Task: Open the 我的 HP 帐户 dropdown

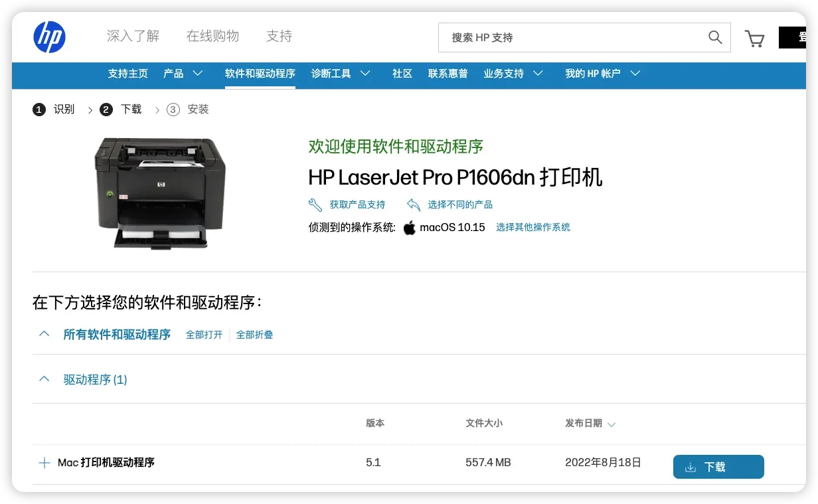Action: [603, 74]
